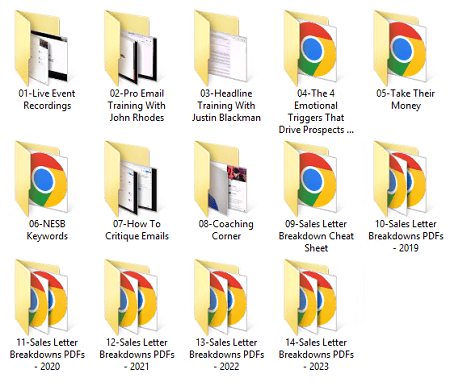Click the "12-Sales Letter Breakdowns PDFs - 2021" label
Viewport: 450px width, 386px height.
pos(137,354)
